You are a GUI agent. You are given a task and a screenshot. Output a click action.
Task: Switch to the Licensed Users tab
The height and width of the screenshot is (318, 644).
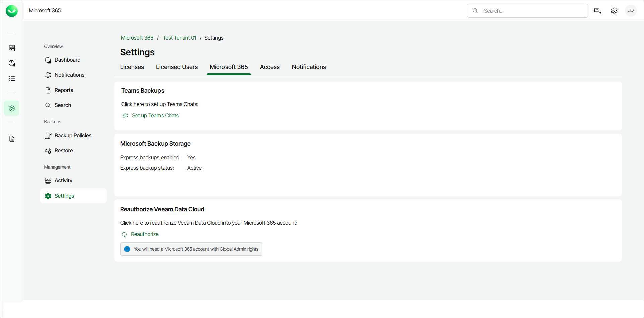[x=177, y=67]
